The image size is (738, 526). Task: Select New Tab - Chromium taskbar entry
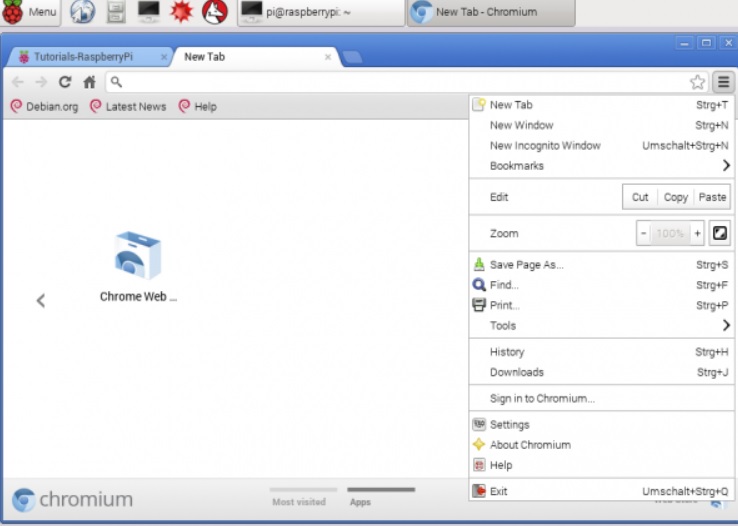(x=491, y=12)
